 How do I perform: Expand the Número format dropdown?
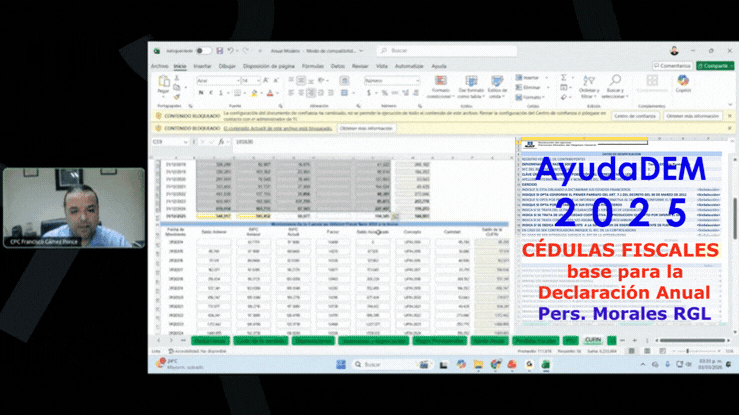click(417, 80)
